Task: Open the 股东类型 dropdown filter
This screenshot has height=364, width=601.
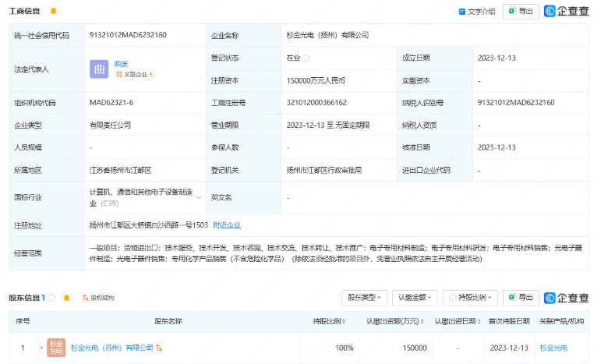Action: pyautogui.click(x=364, y=298)
